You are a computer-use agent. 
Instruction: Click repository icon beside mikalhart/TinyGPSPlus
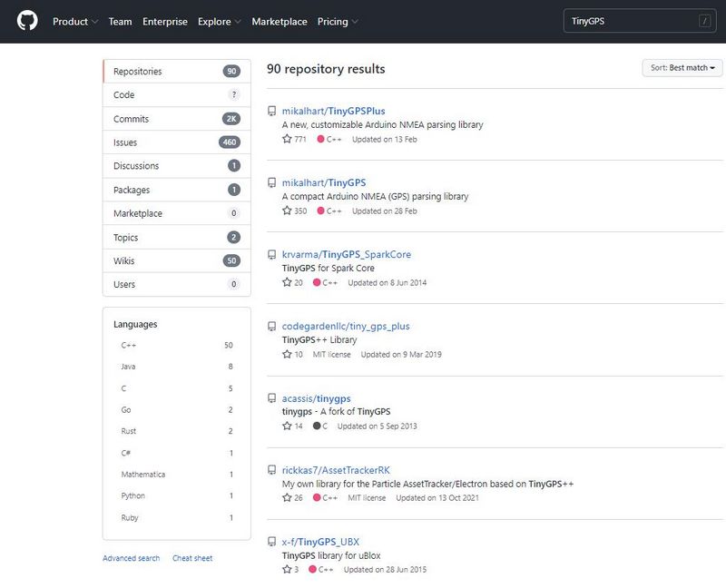pos(271,111)
